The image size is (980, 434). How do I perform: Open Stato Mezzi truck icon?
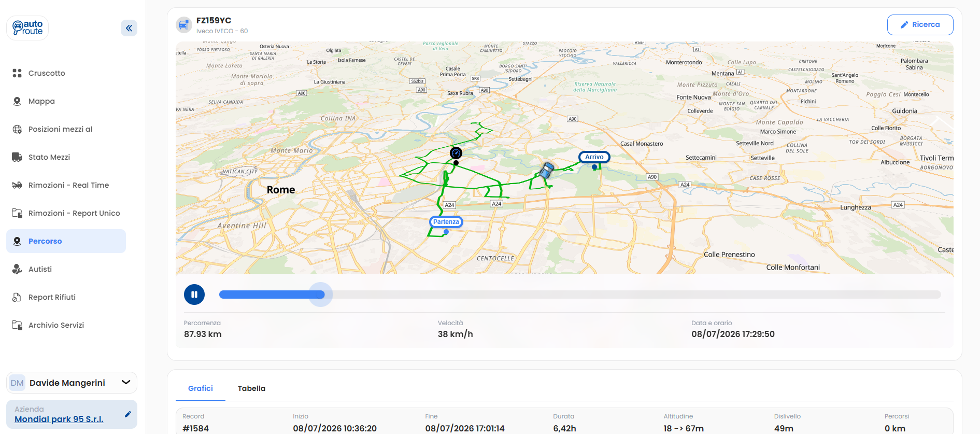(x=17, y=157)
